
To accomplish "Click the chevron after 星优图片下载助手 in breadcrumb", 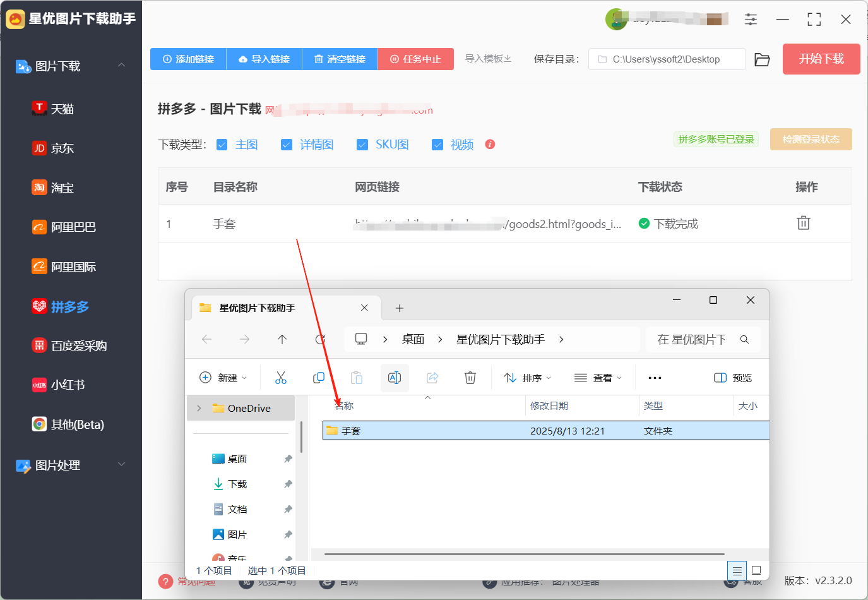I will (561, 339).
